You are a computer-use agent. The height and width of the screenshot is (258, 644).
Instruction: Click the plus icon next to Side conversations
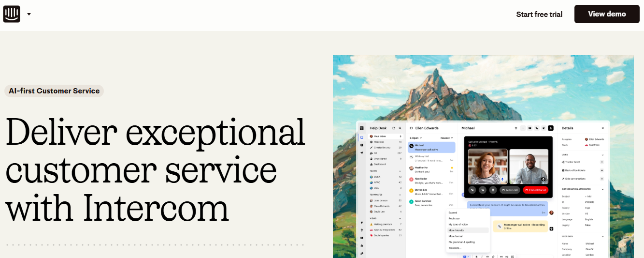601,179
